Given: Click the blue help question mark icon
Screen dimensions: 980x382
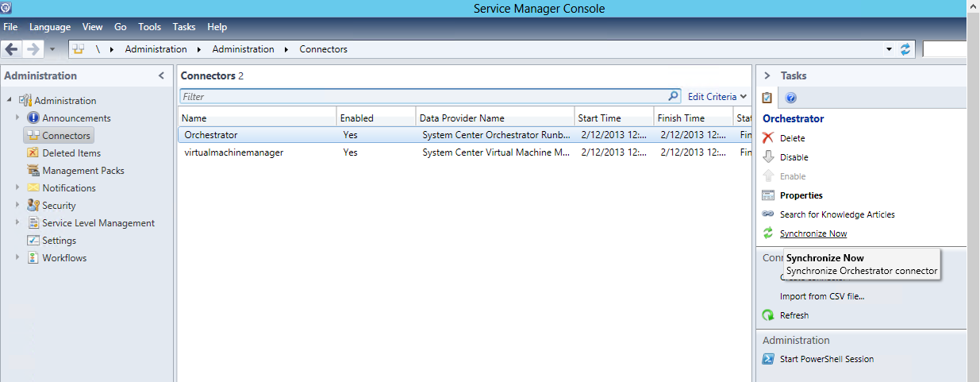Looking at the screenshot, I should pos(790,98).
